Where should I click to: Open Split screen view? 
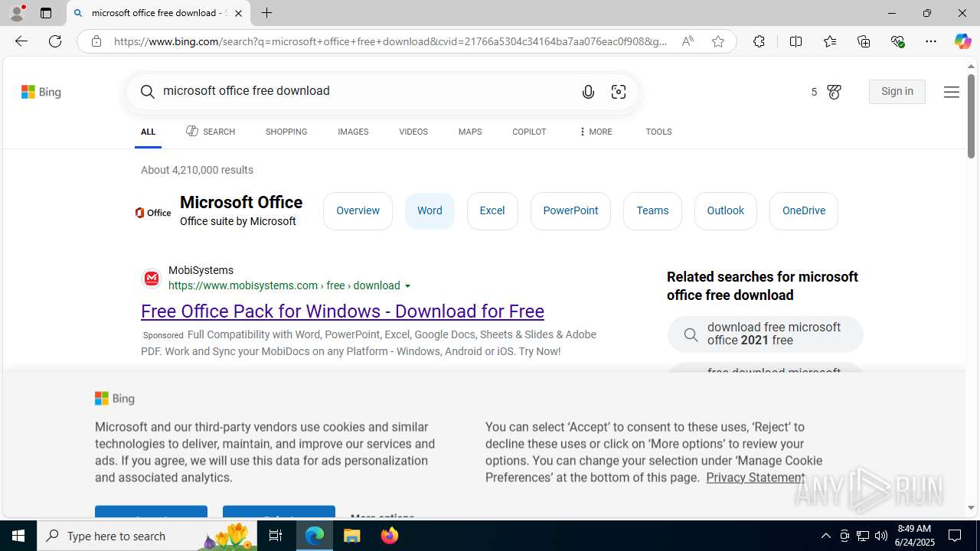[x=795, y=41]
